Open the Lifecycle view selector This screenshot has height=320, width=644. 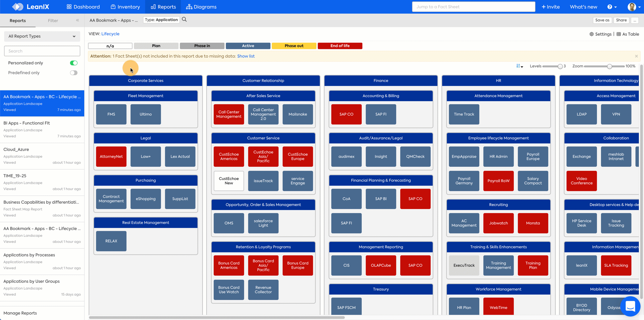pos(110,34)
